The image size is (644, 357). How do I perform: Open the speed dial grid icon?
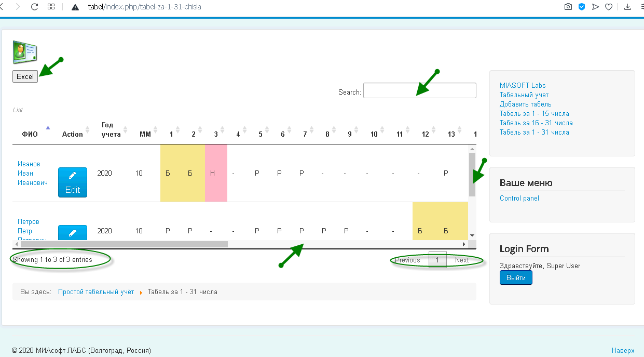point(51,7)
